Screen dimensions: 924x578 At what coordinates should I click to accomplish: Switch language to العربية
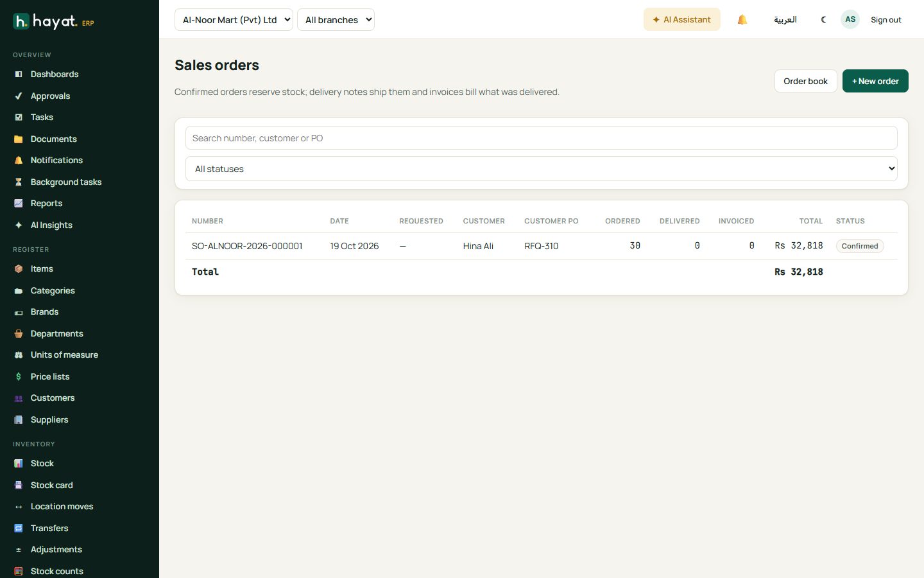click(x=785, y=20)
